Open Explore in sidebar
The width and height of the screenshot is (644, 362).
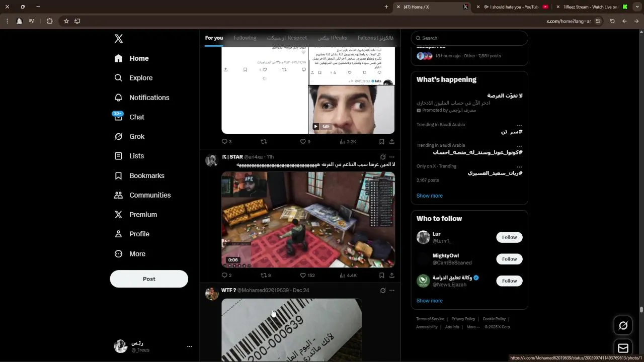[133, 78]
